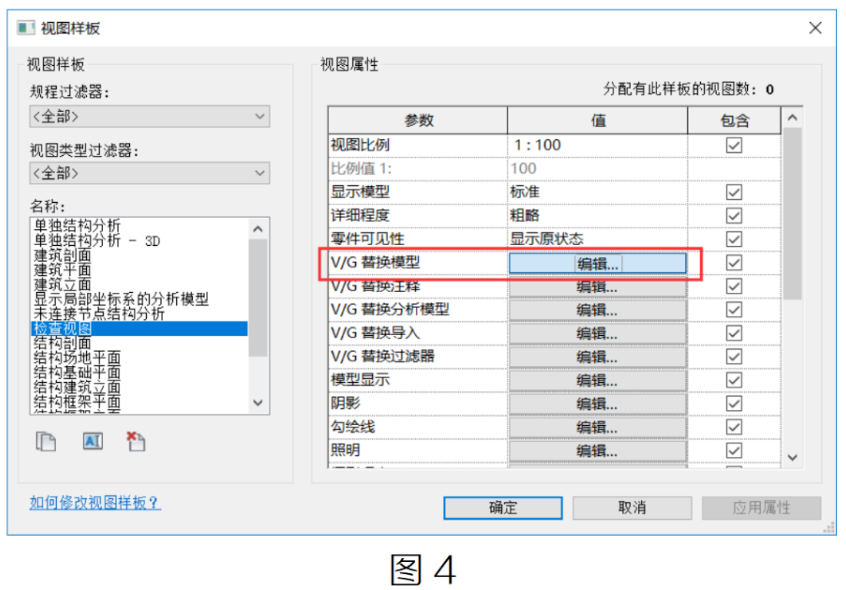Close the 视图样板 dialog

click(815, 28)
